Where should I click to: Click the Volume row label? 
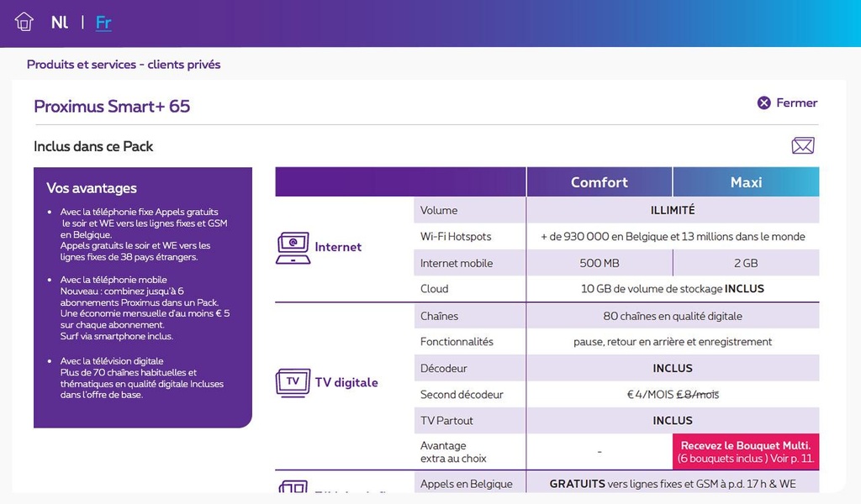click(x=439, y=210)
